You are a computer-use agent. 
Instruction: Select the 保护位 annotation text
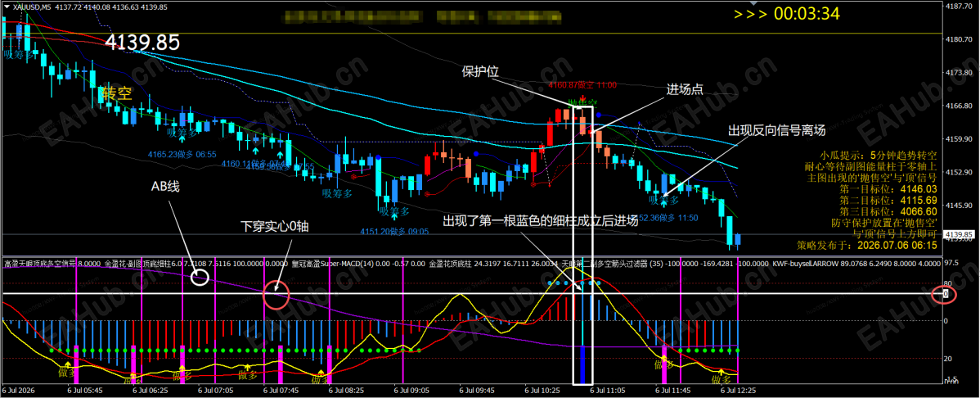480,71
